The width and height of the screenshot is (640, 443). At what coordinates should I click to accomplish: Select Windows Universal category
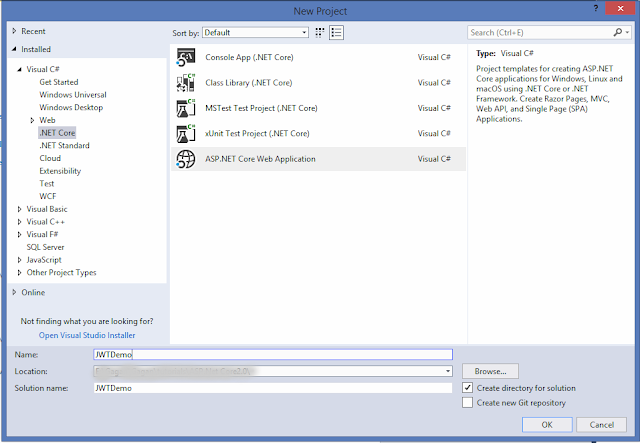pyautogui.click(x=73, y=95)
